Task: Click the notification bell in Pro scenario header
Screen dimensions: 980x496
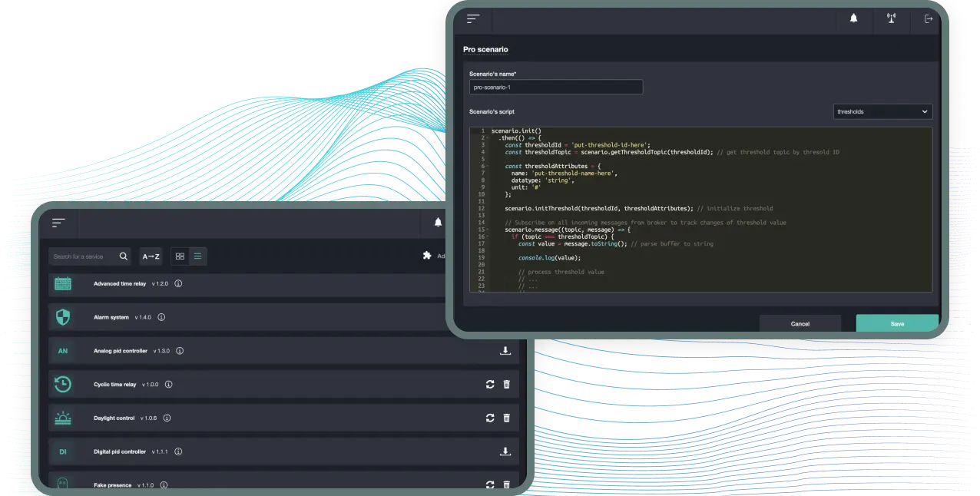Action: point(853,19)
